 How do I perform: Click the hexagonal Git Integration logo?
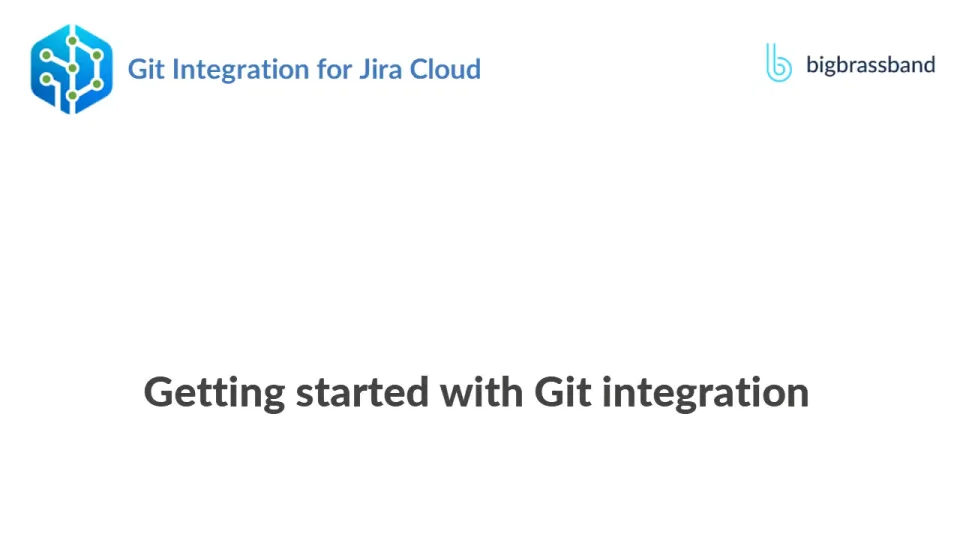click(x=71, y=69)
